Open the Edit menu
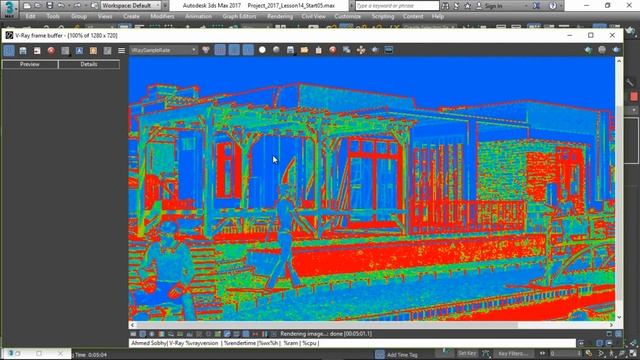This screenshot has height=360, width=640. coord(31,16)
